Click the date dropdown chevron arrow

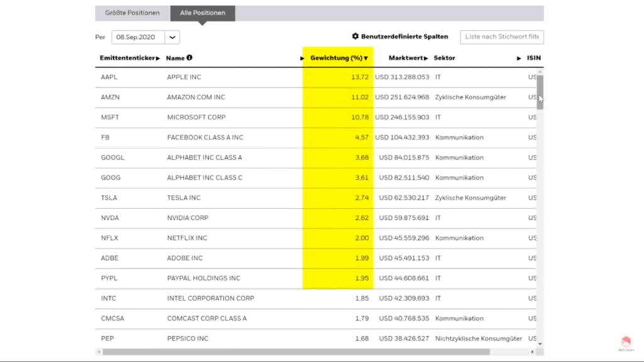click(172, 37)
